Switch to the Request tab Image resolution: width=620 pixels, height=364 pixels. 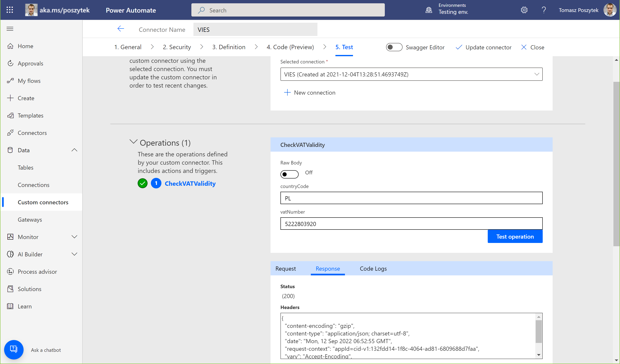tap(285, 269)
